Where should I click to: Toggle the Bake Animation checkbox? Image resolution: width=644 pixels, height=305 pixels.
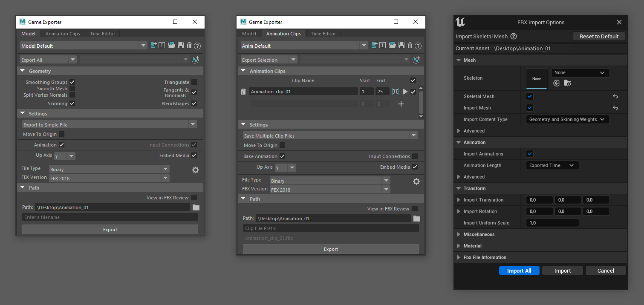click(x=282, y=156)
